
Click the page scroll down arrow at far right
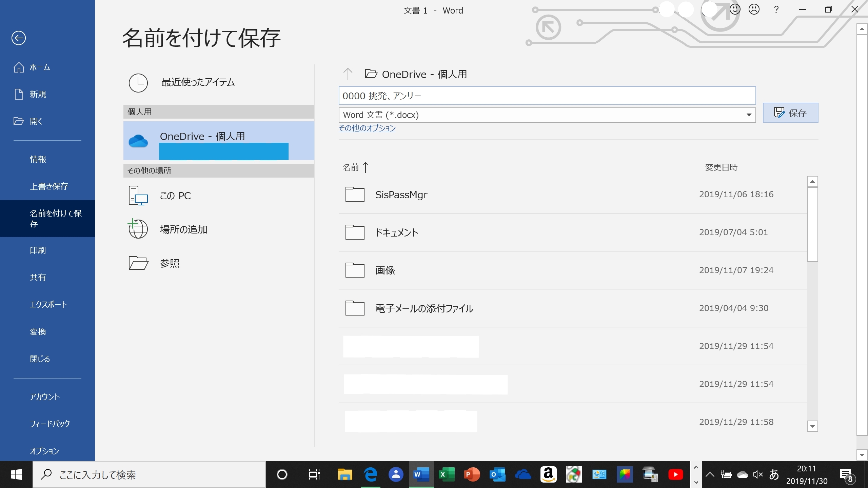pos(862,455)
